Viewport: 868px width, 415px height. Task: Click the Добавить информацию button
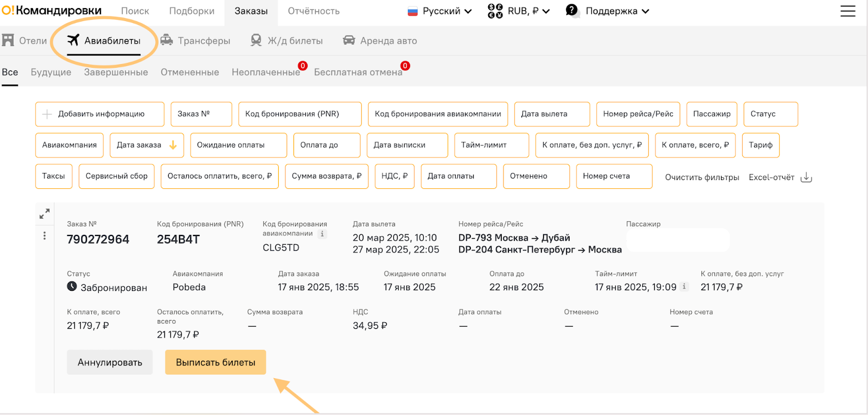100,114
